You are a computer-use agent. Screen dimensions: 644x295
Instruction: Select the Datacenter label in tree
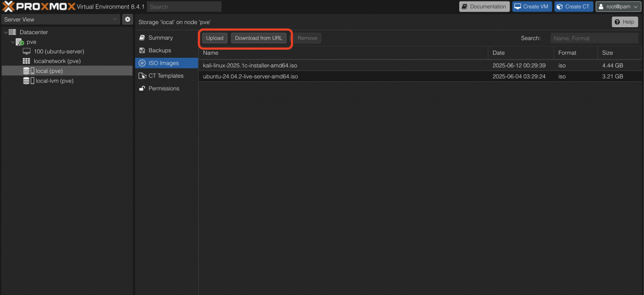pyautogui.click(x=34, y=32)
